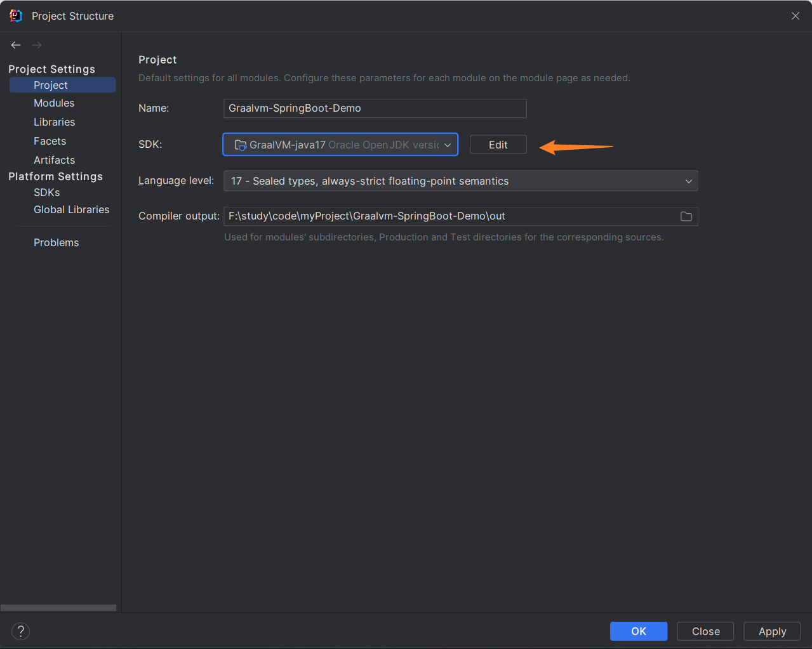Screen dimensions: 812x649
Task: Apply the project settings
Action: point(772,631)
